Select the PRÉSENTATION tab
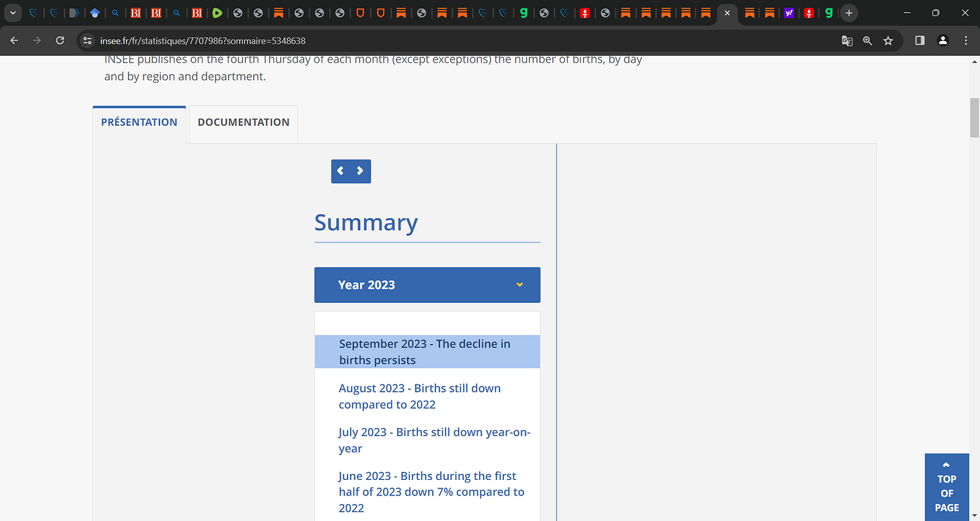Screen dimensions: 980x521 (x=139, y=123)
